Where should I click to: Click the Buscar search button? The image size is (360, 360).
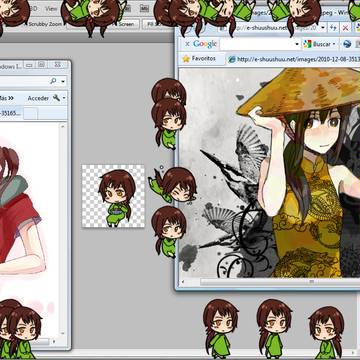[317, 44]
